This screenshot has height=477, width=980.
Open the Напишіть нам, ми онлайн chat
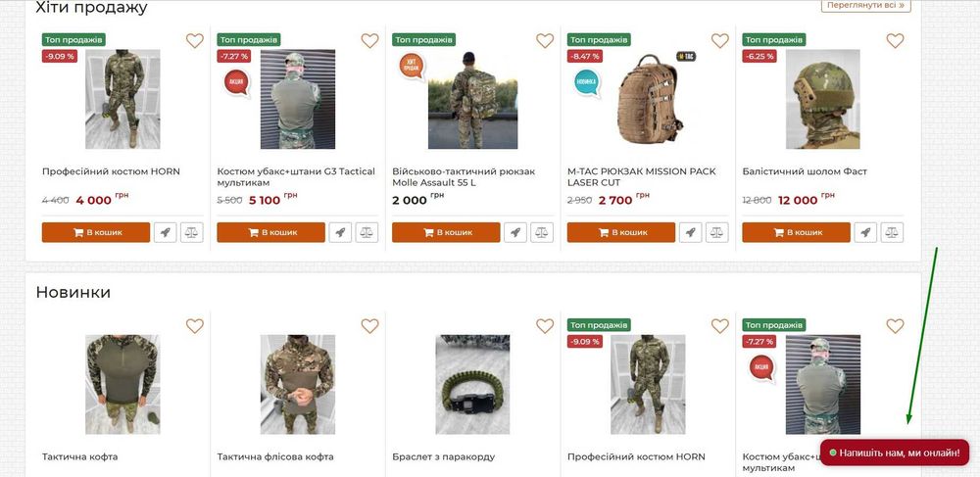pyautogui.click(x=894, y=453)
